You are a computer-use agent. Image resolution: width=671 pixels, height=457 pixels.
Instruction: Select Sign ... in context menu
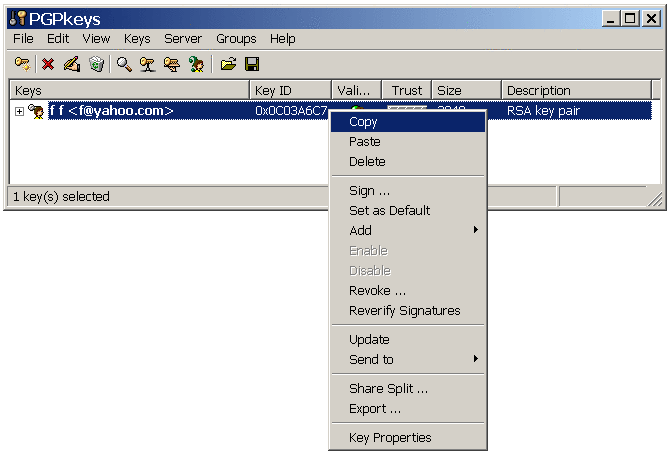408,190
